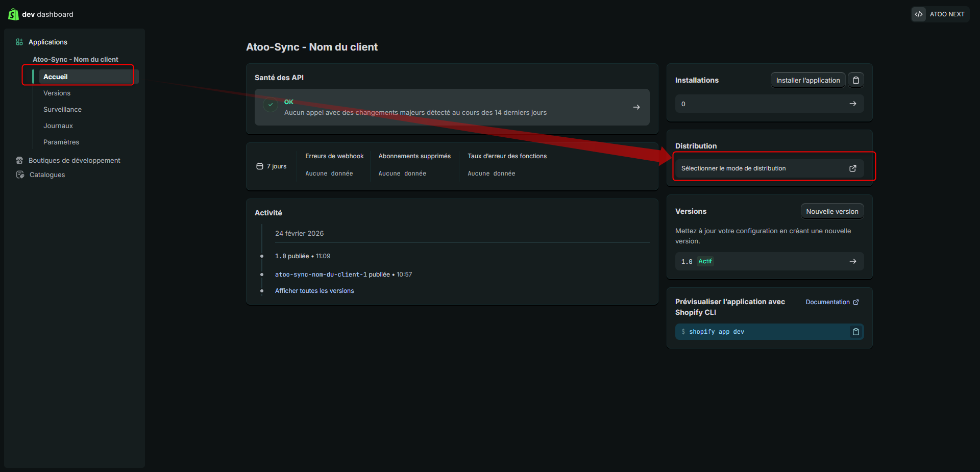Copy the install link with clipboard icon
Image resolution: width=980 pixels, height=472 pixels.
856,80
